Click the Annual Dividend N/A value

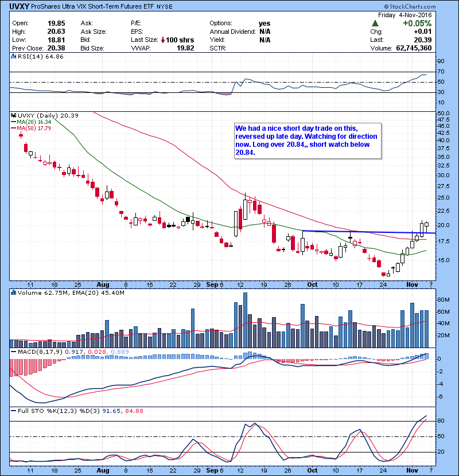tap(265, 32)
